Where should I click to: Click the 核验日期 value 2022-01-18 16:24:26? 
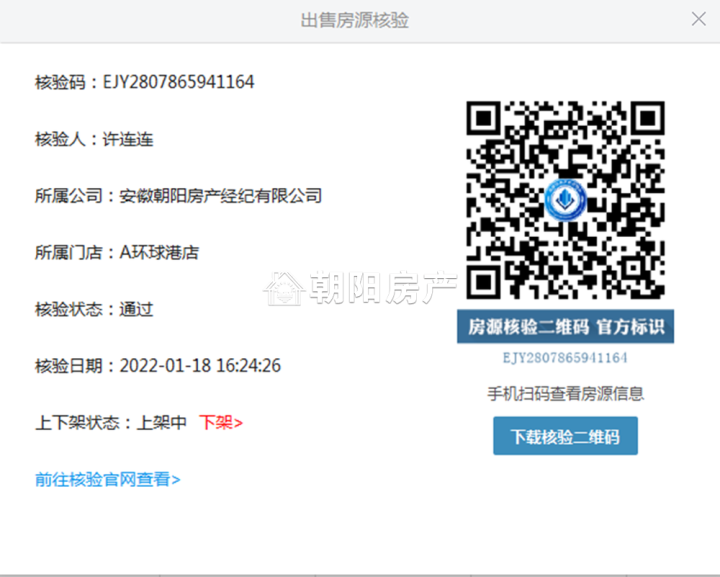pos(200,365)
